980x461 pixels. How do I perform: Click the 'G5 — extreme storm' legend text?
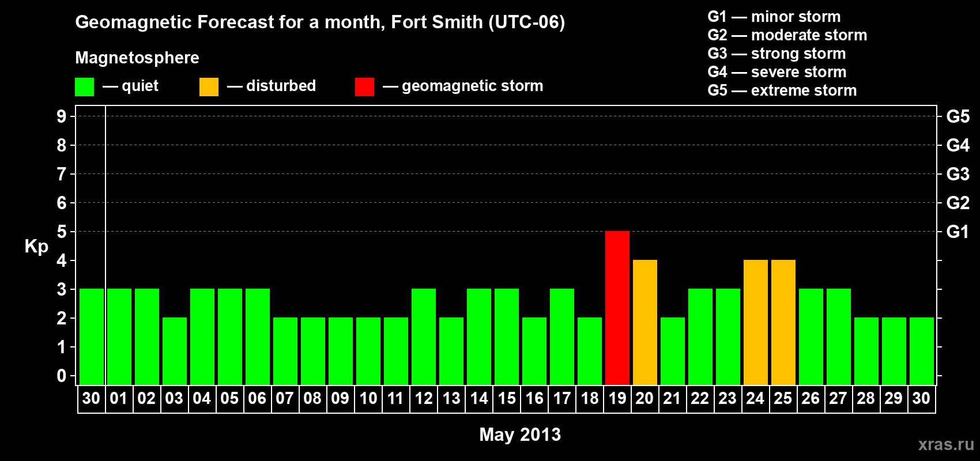[782, 90]
